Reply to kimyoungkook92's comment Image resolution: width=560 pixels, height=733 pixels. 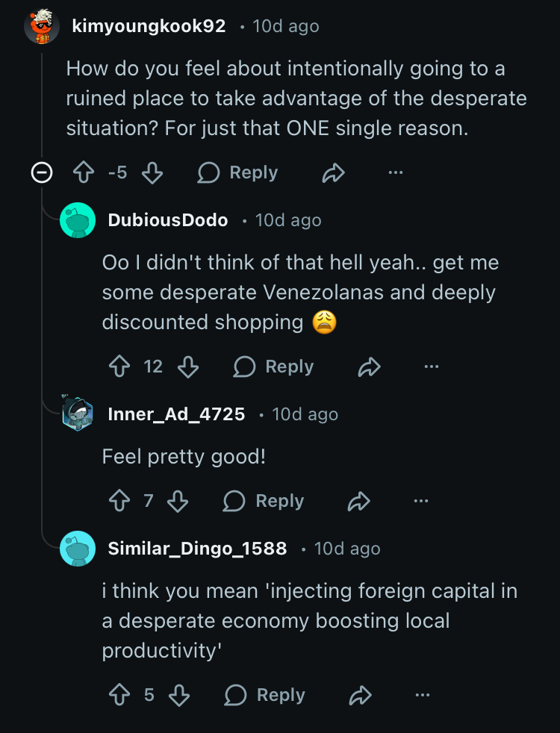[238, 173]
